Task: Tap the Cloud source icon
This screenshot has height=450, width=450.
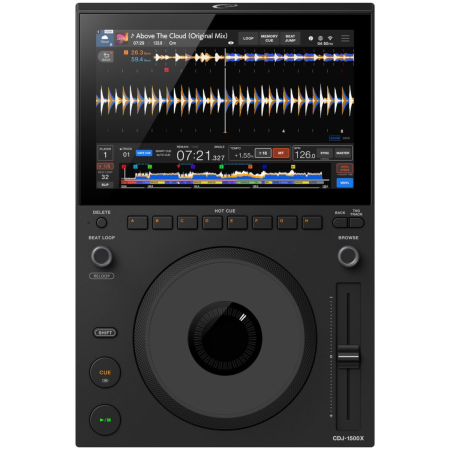Action: (x=105, y=39)
